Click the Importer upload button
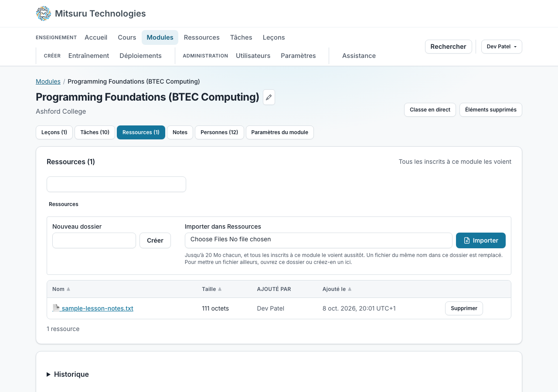This screenshot has height=392, width=558. point(481,240)
